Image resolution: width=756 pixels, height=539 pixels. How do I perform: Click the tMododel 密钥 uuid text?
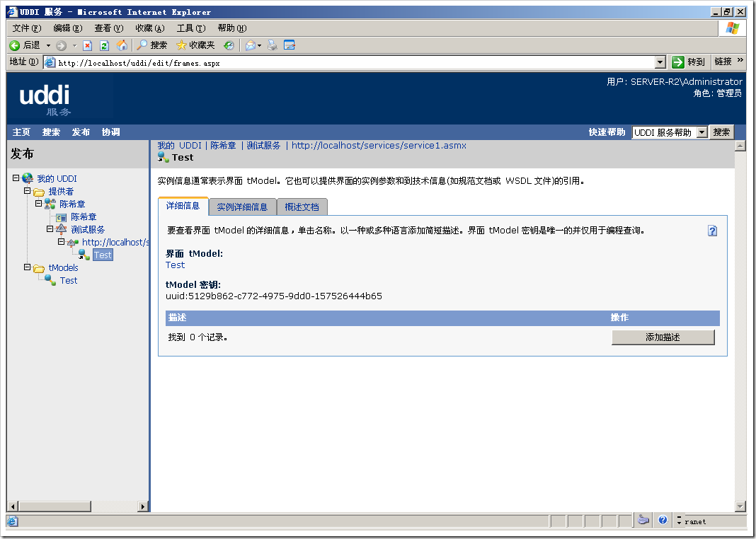point(274,296)
